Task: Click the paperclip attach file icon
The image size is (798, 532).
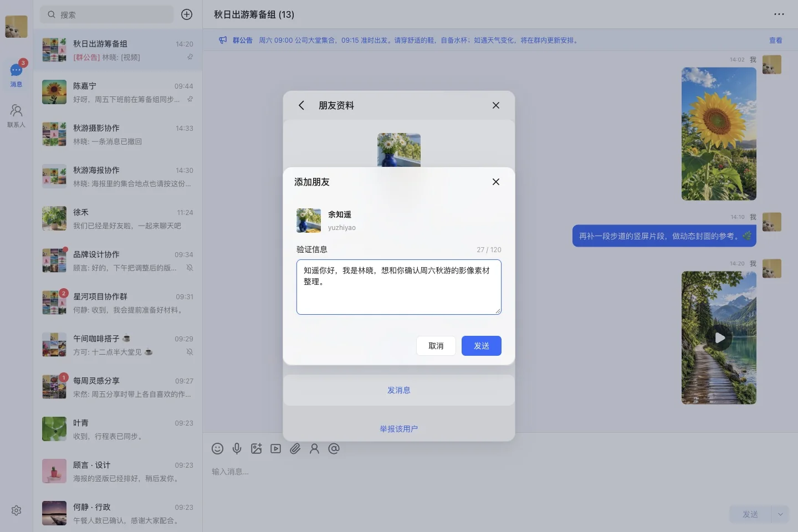Action: pyautogui.click(x=295, y=449)
